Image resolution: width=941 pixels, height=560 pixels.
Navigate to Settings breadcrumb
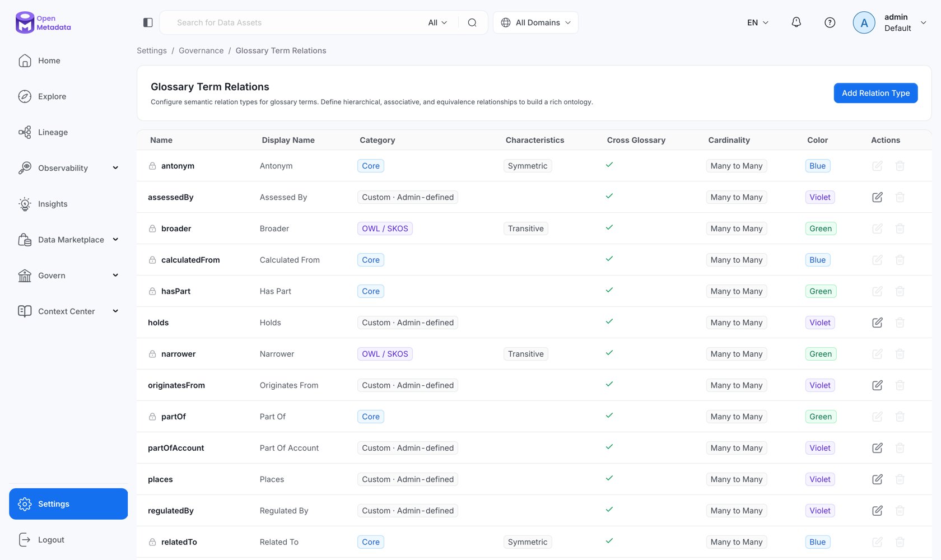click(152, 50)
